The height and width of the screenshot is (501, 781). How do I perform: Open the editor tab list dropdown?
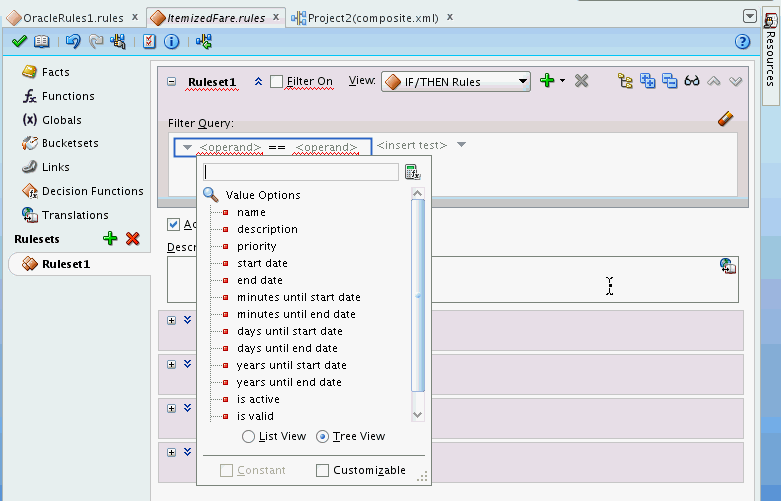pyautogui.click(x=750, y=16)
